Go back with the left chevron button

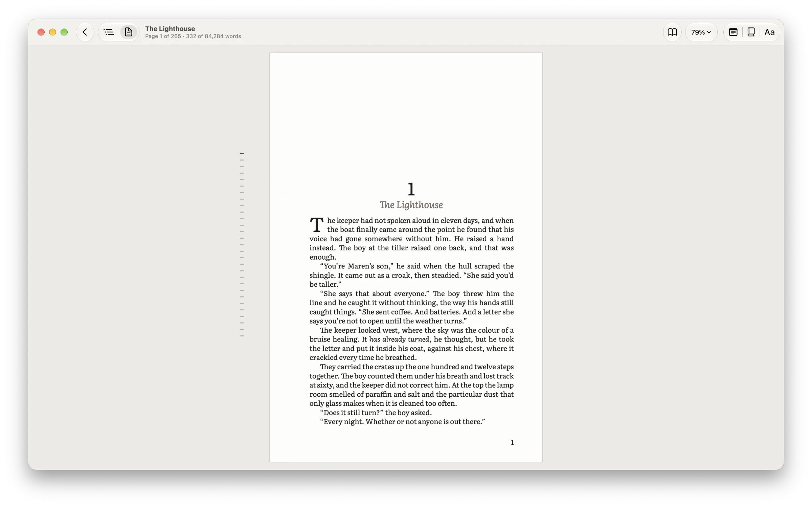point(85,32)
